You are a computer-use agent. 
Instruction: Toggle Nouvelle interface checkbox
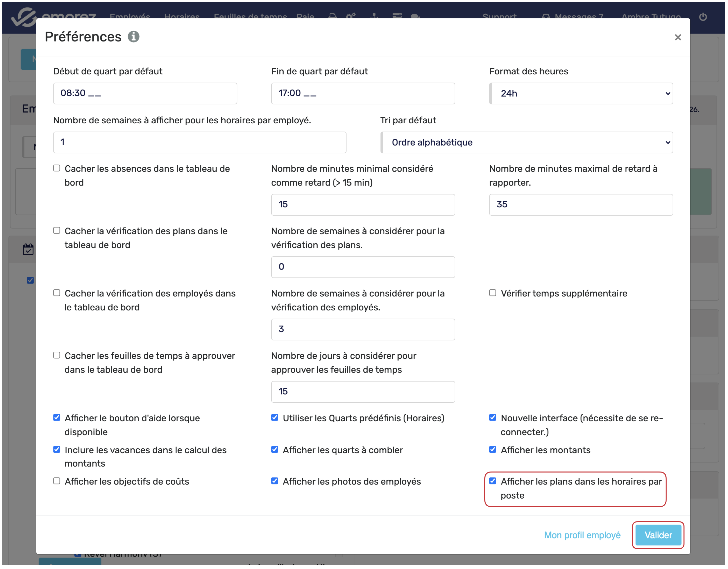tap(492, 418)
